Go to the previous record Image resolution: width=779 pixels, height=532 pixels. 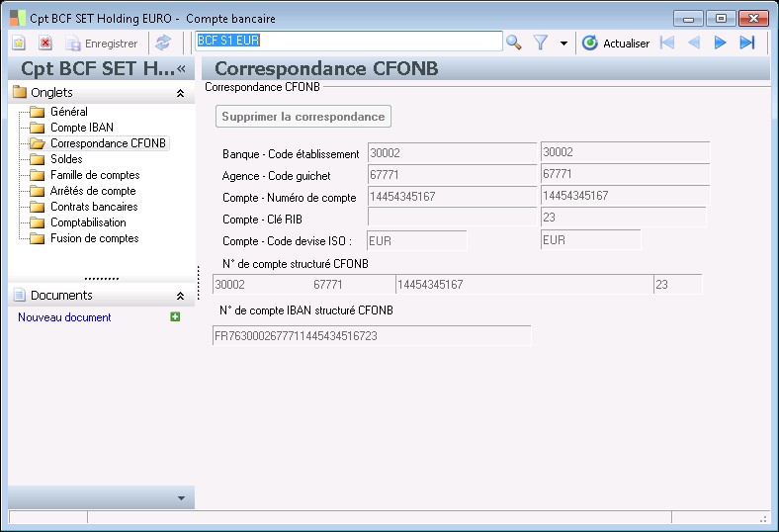pyautogui.click(x=693, y=43)
